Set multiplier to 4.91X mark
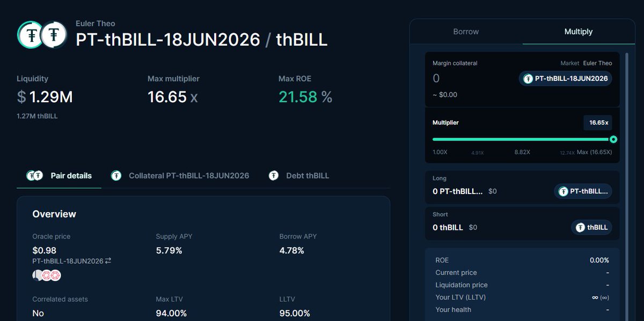Viewport: 644px width, 321px height. 478,153
